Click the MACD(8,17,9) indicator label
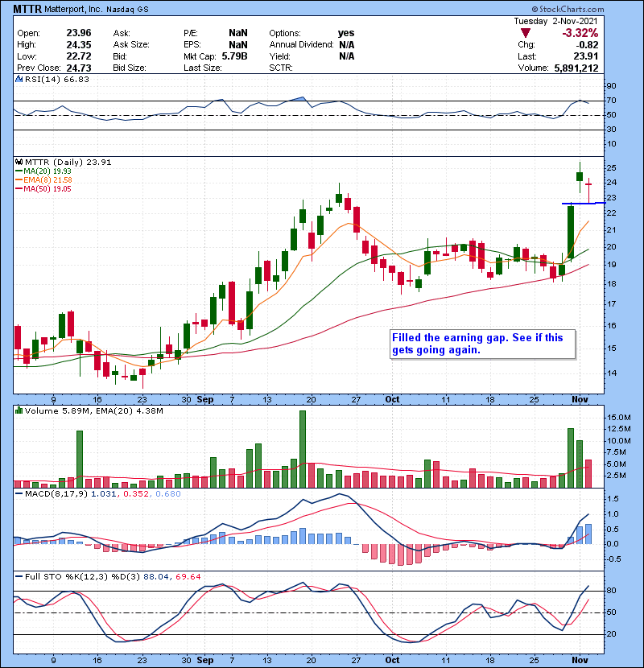This screenshot has width=644, height=668. (56, 494)
